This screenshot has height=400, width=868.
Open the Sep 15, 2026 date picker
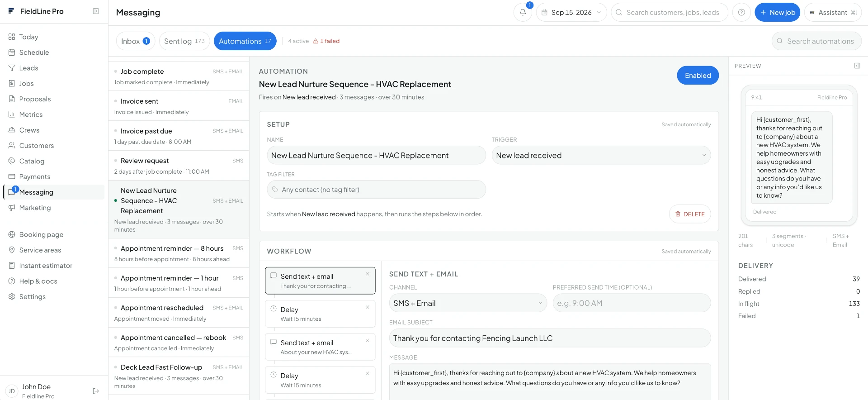click(x=571, y=12)
